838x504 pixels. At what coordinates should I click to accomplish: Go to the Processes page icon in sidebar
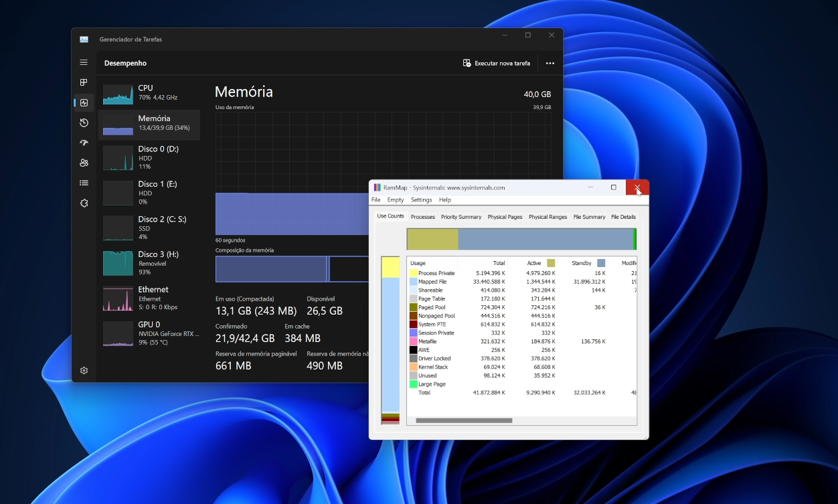point(84,82)
